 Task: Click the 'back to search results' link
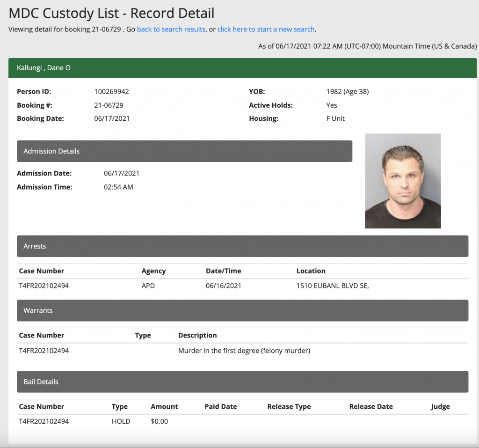[171, 29]
